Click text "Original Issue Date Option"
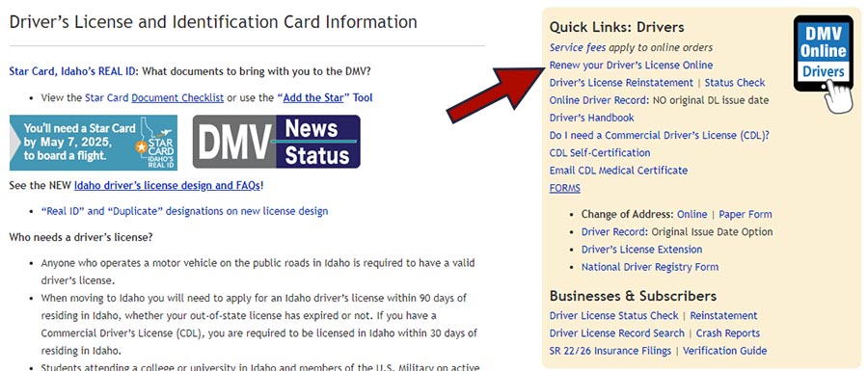868x371 pixels. click(712, 231)
